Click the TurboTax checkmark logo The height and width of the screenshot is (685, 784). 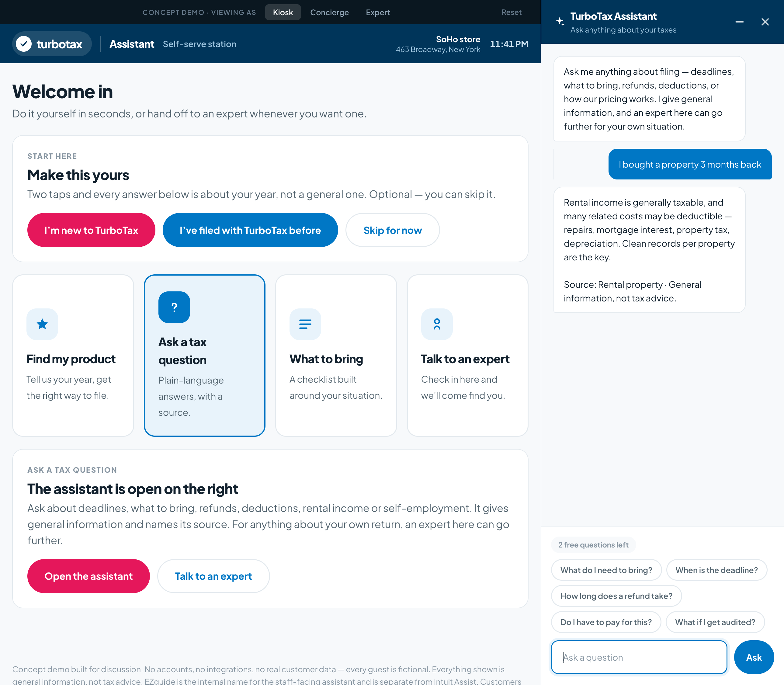24,44
